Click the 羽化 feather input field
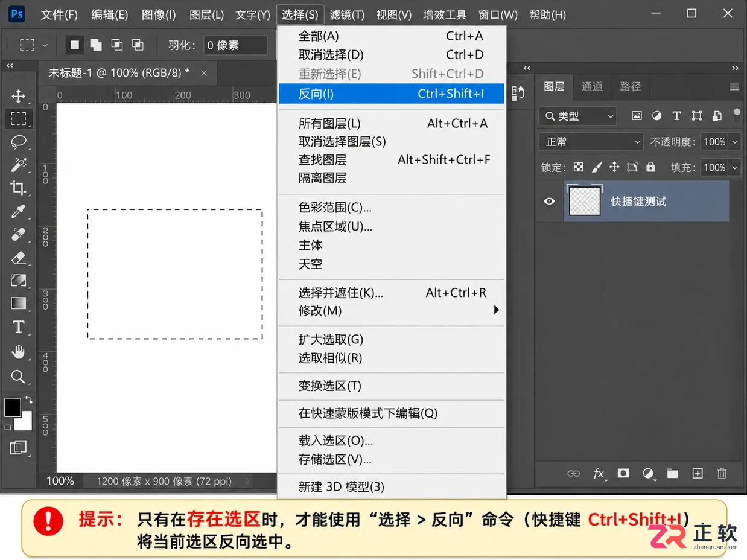 coord(235,45)
